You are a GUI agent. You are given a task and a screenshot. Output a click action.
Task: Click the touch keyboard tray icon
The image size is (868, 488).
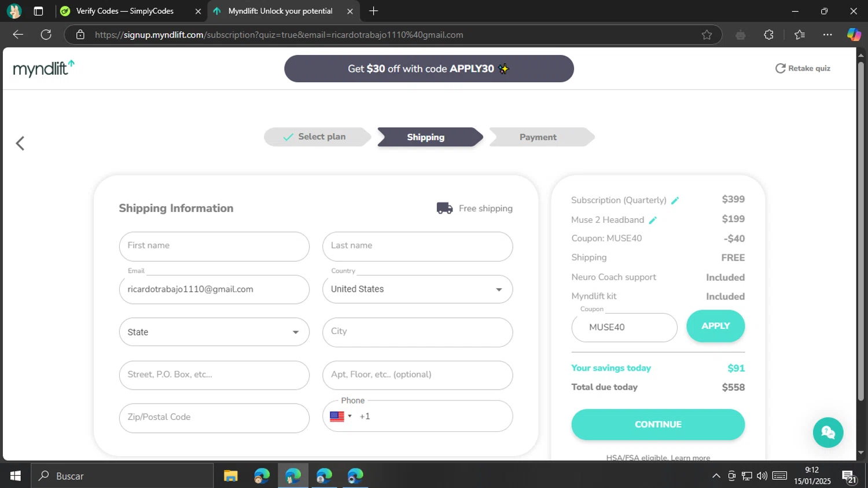pos(779,476)
